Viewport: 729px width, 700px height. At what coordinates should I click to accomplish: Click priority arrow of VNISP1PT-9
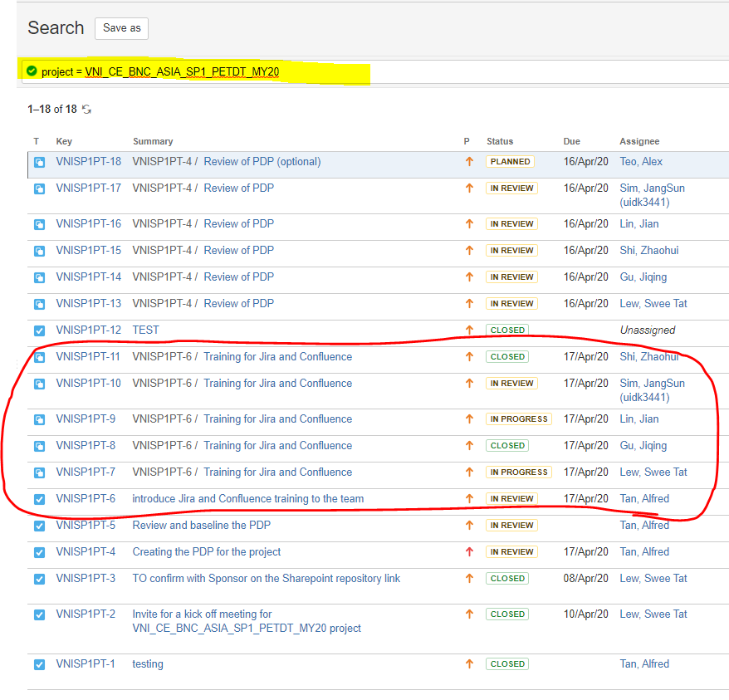[x=470, y=419]
